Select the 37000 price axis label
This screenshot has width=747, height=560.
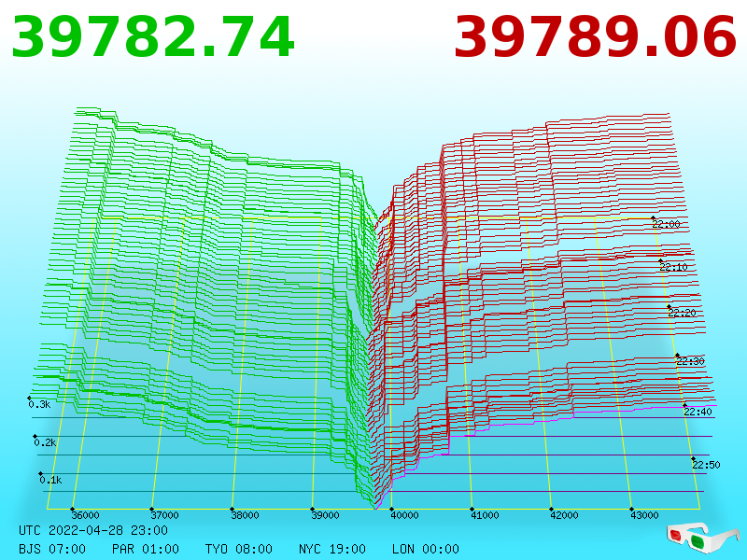165,515
